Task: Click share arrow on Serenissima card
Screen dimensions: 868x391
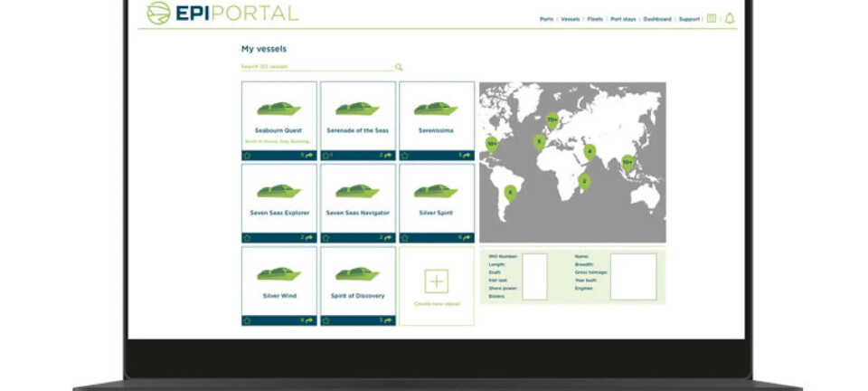Action: pyautogui.click(x=467, y=155)
